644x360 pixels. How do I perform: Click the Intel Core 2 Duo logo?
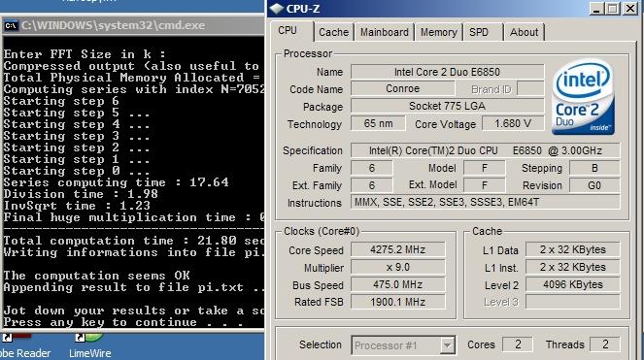coord(583,97)
